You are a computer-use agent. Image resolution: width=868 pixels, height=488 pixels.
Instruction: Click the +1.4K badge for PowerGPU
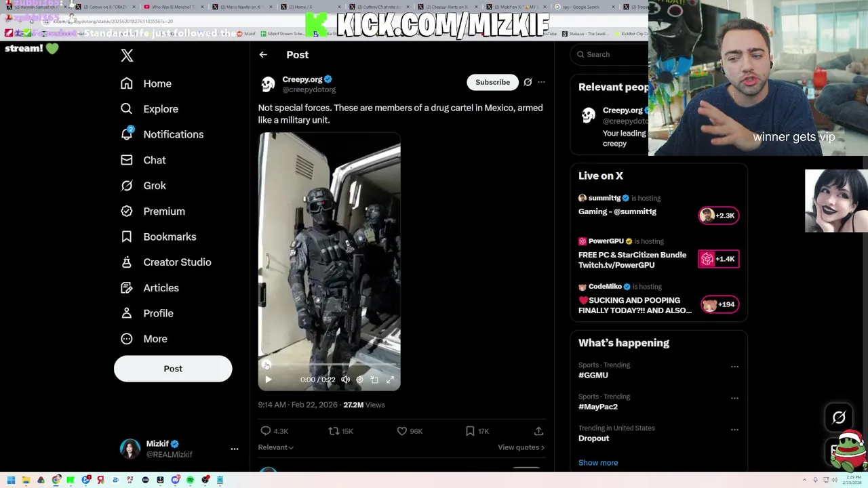[x=719, y=259]
